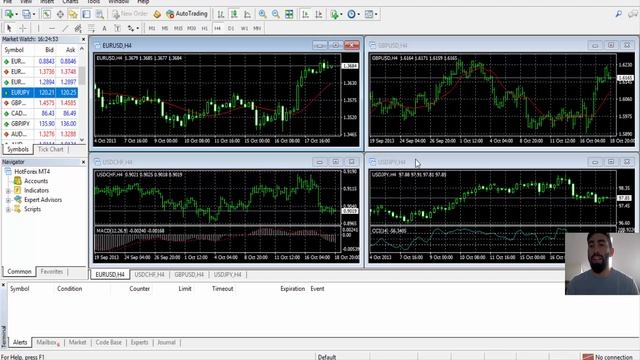Toggle the AutoTrading button
Viewport: 640px width, 360px height.
[187, 14]
